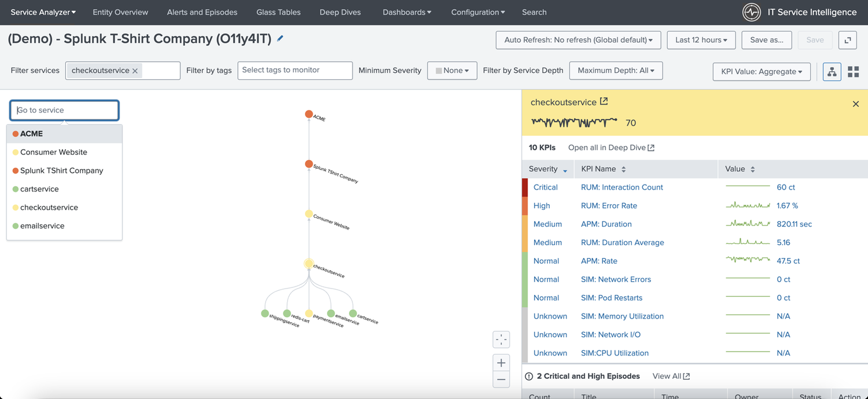Click the Go to service input

(x=64, y=110)
